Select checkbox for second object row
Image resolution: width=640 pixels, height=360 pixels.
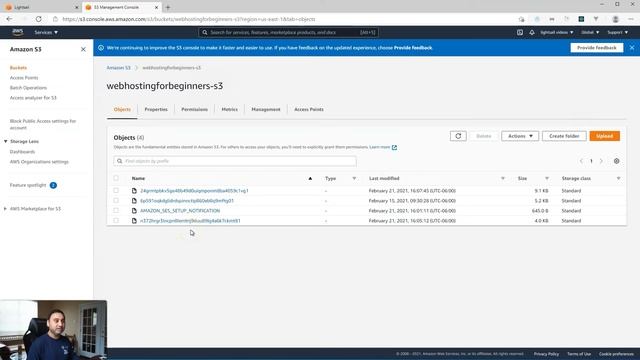[116, 200]
